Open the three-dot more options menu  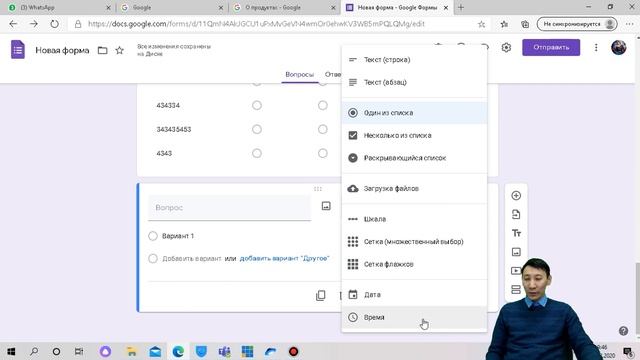[596, 48]
